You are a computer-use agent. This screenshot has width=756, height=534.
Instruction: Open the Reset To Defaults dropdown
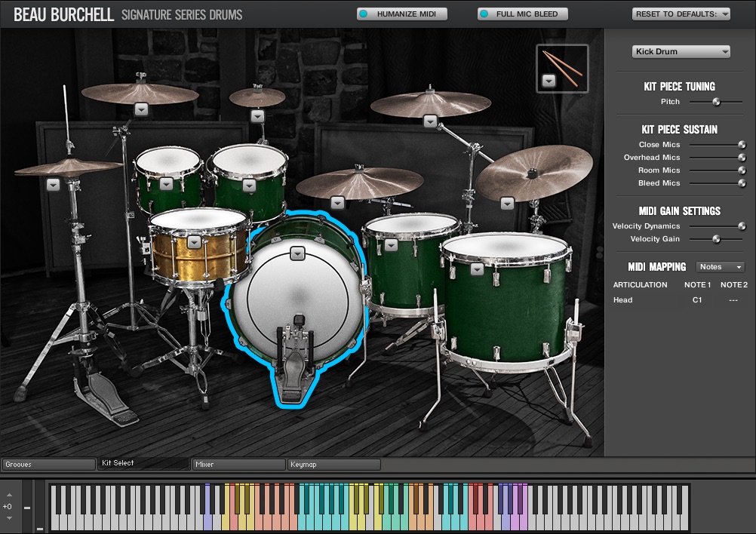(681, 13)
